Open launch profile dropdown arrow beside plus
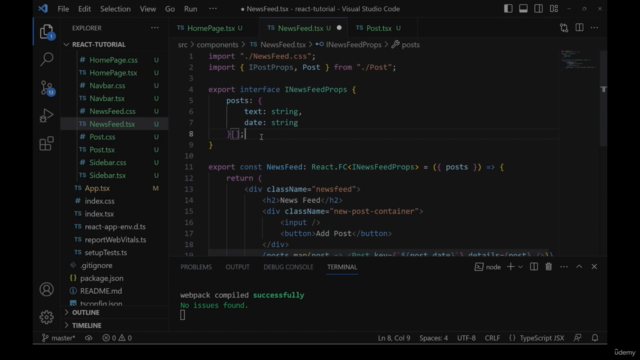640x360 pixels. [x=520, y=267]
